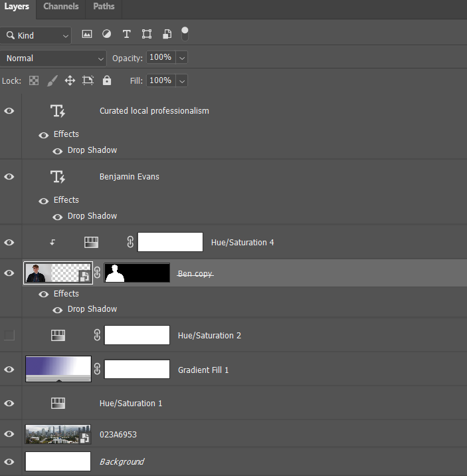Hide Drop Shadow effect on Ben copy
The image size is (467, 476).
point(58,309)
